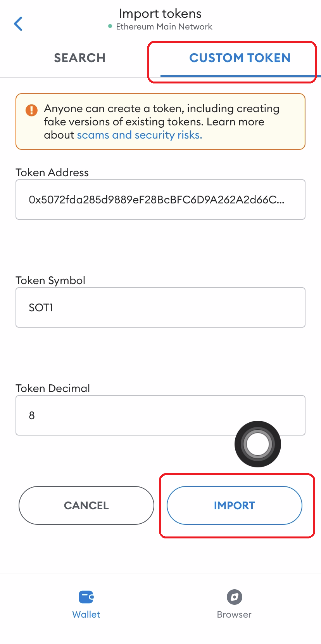Viewport: 321px width, 644px height.
Task: Click the Token Symbol field containing SOT1
Action: tap(160, 307)
